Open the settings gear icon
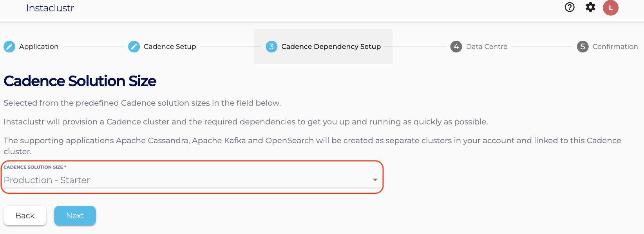Screen dimensions: 644x234 [590, 7]
